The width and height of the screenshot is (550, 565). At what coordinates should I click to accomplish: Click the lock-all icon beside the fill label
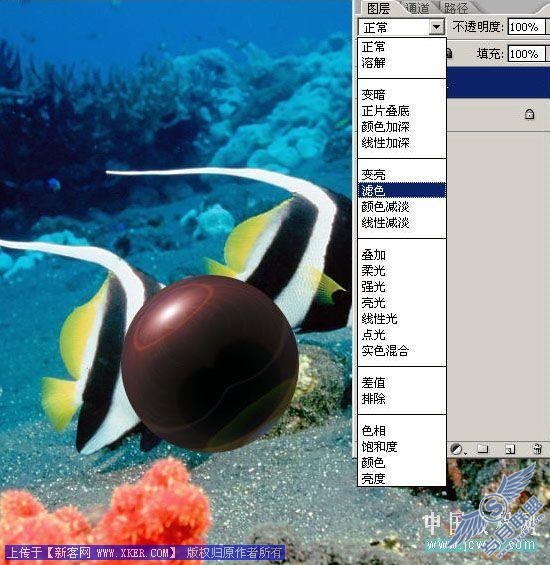449,54
